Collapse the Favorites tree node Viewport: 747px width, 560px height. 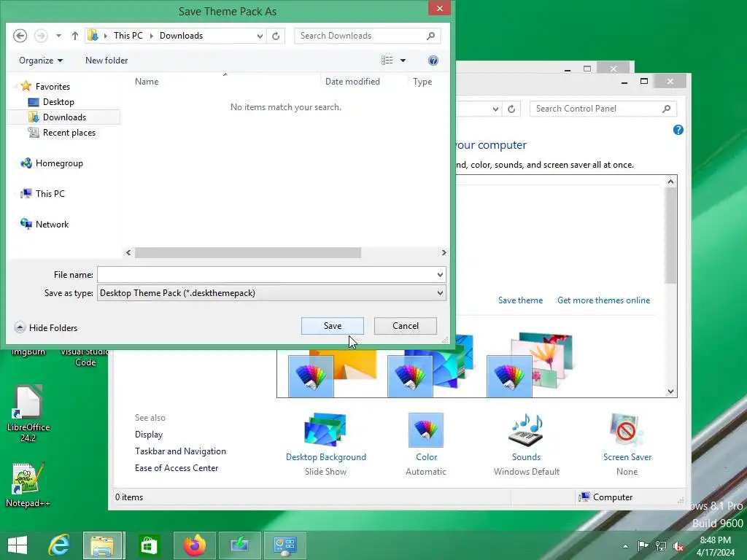16,86
